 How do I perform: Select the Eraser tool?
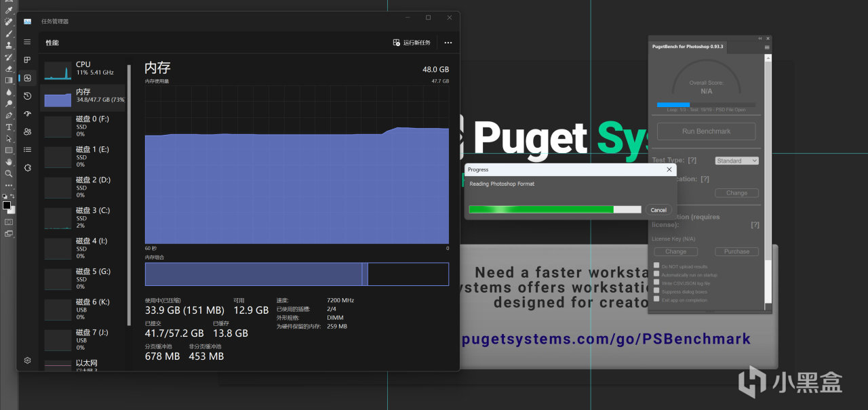click(9, 68)
